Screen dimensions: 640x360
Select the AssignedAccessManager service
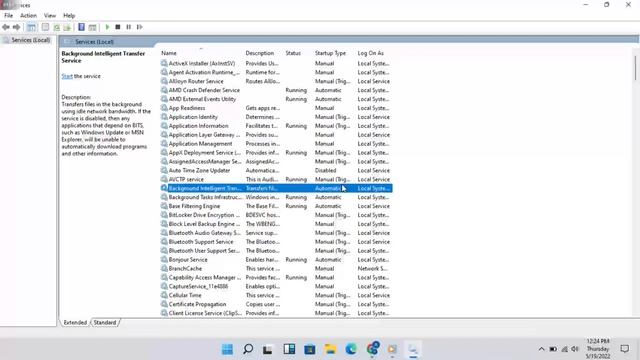click(x=276, y=162)
